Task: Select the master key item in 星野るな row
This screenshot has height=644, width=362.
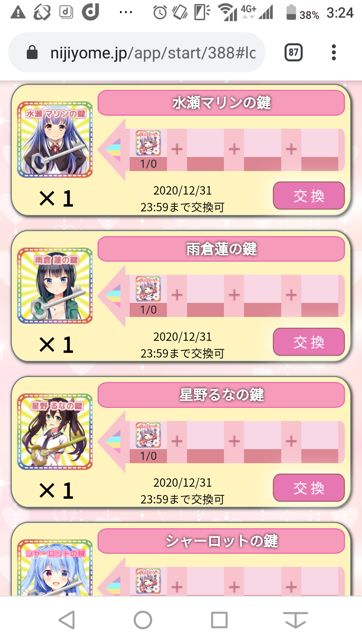Action: coord(148,435)
